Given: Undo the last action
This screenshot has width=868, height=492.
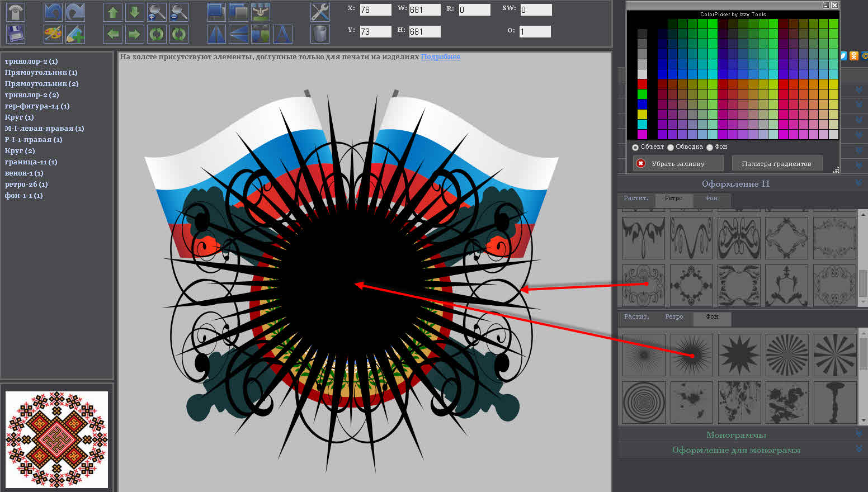Looking at the screenshot, I should (x=53, y=12).
